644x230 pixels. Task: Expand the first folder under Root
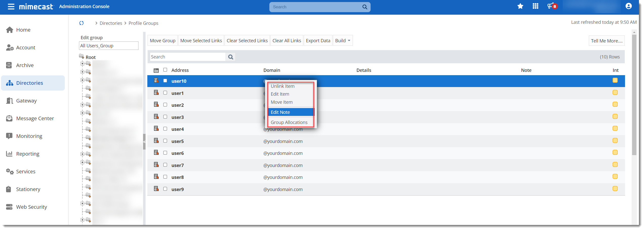(x=82, y=64)
